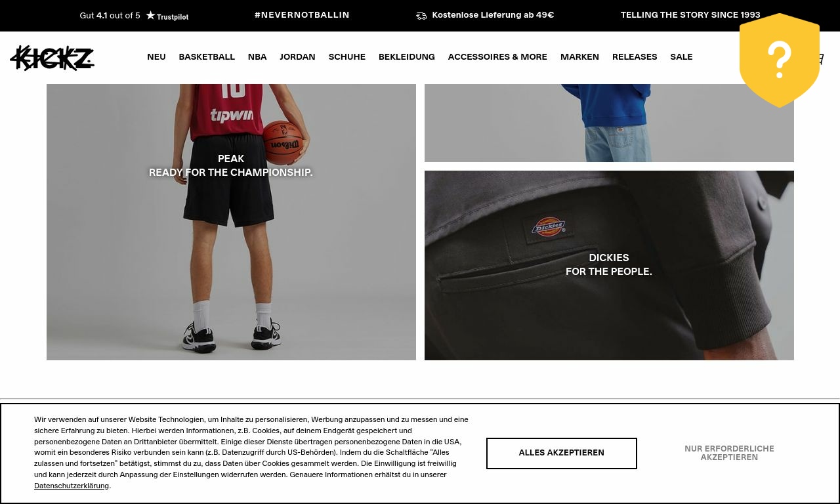Click the delivery truck icon
The image size is (840, 504).
point(421,16)
